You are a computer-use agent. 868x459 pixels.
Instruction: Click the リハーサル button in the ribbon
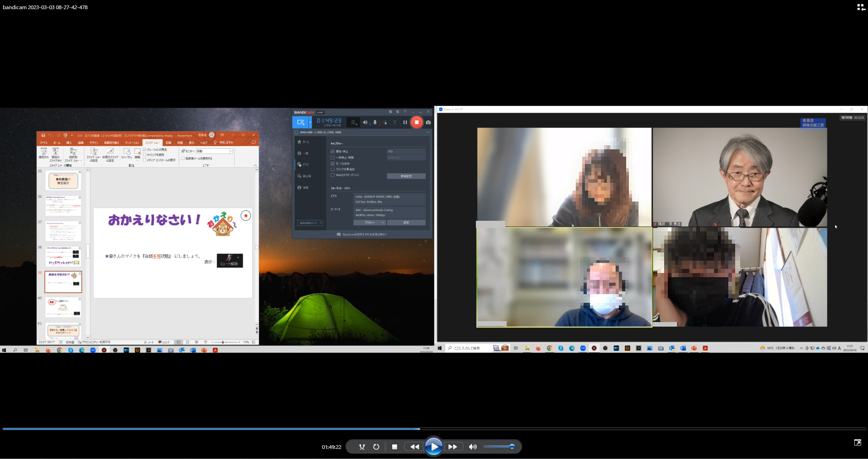pos(126,154)
